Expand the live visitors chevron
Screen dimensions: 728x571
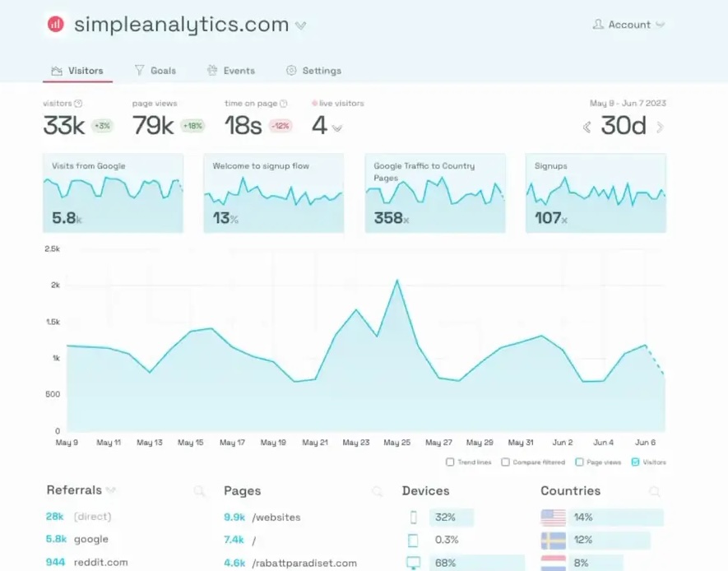coord(337,128)
